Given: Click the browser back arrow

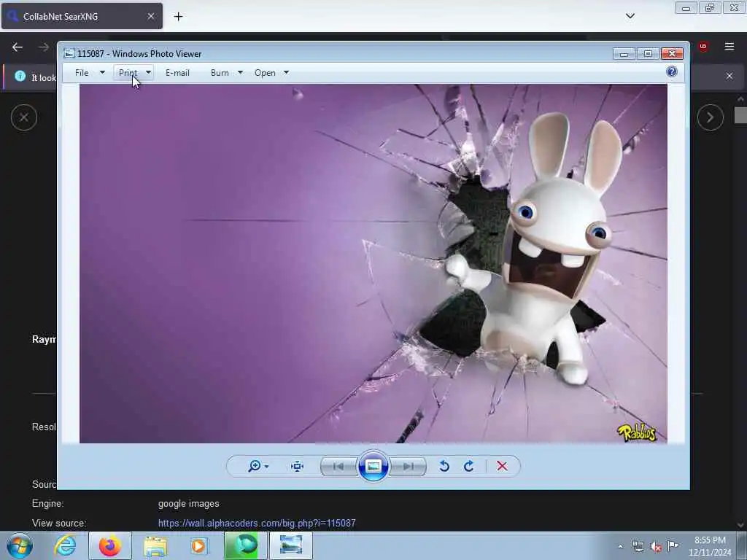Looking at the screenshot, I should (18, 47).
